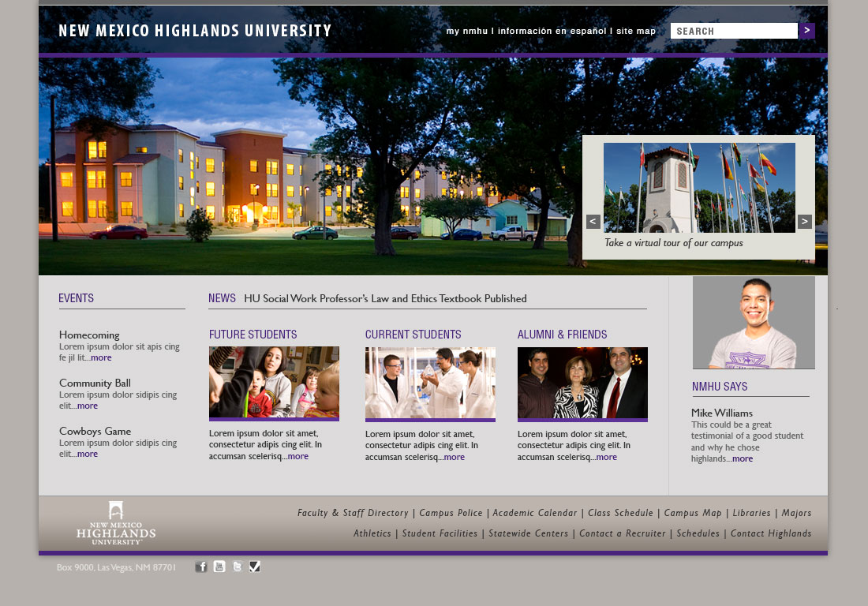Open the NMHU SAYS heading
This screenshot has height=606, width=868.
(720, 387)
